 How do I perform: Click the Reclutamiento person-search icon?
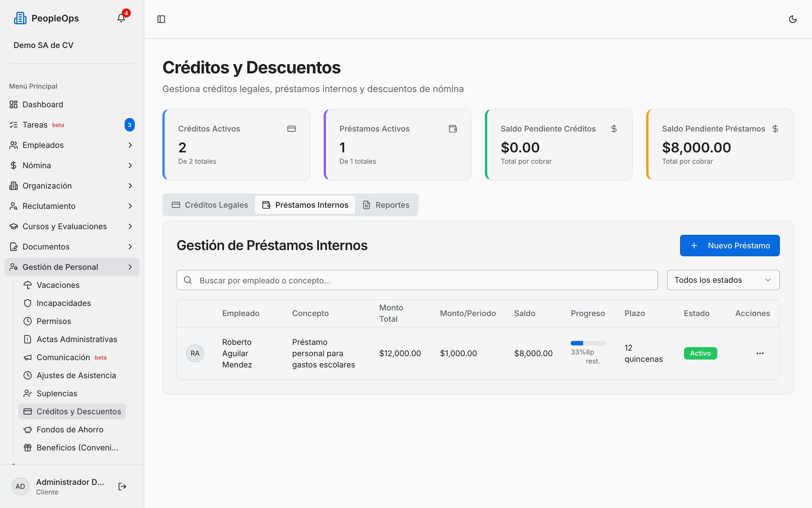tap(14, 206)
